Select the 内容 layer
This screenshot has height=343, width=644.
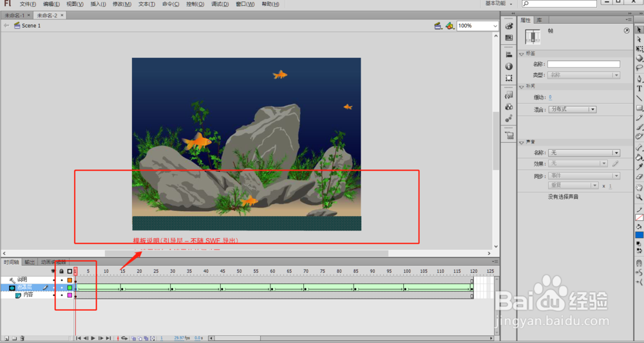[28, 295]
